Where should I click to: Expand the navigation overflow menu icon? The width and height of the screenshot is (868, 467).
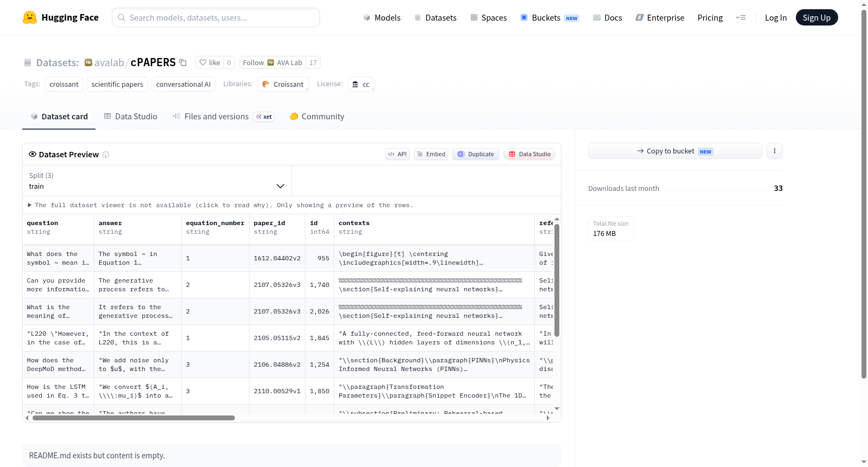coord(741,17)
